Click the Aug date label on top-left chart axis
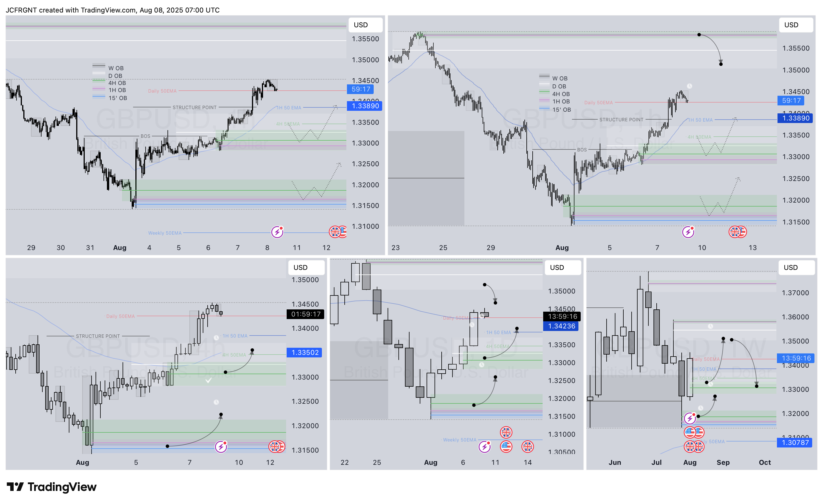Screen dimensions: 823x504 click(119, 248)
